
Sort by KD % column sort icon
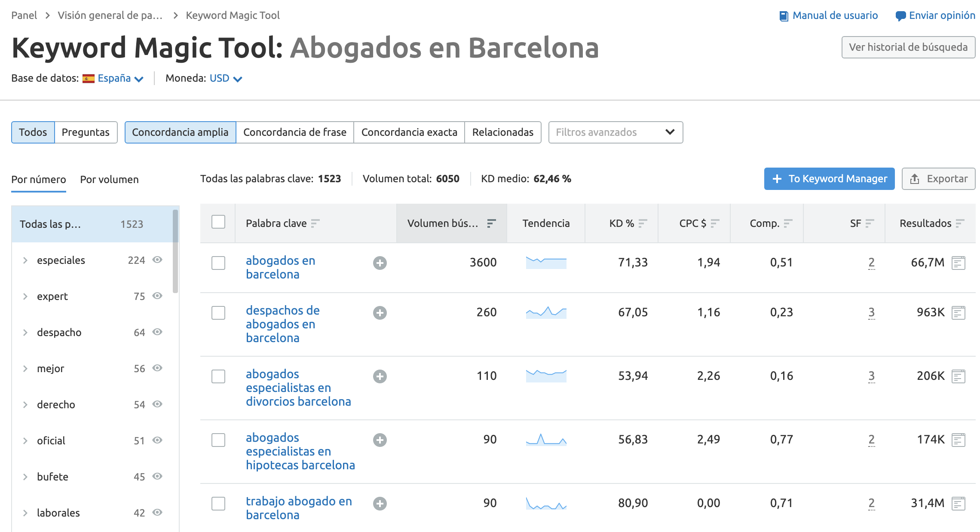[x=643, y=223]
